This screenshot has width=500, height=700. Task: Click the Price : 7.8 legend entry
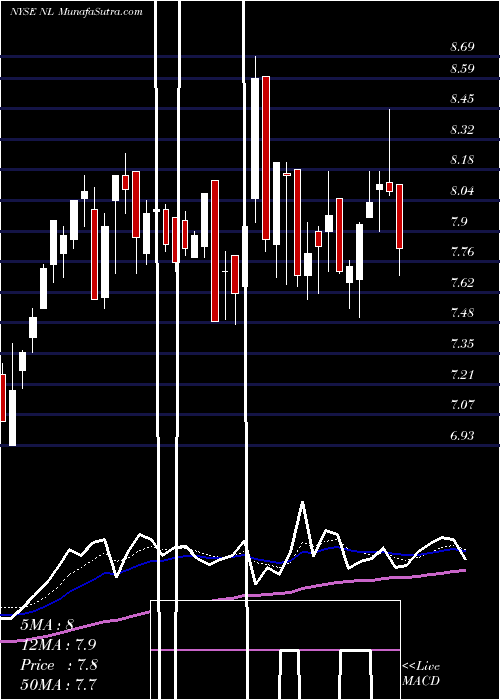pyautogui.click(x=58, y=665)
